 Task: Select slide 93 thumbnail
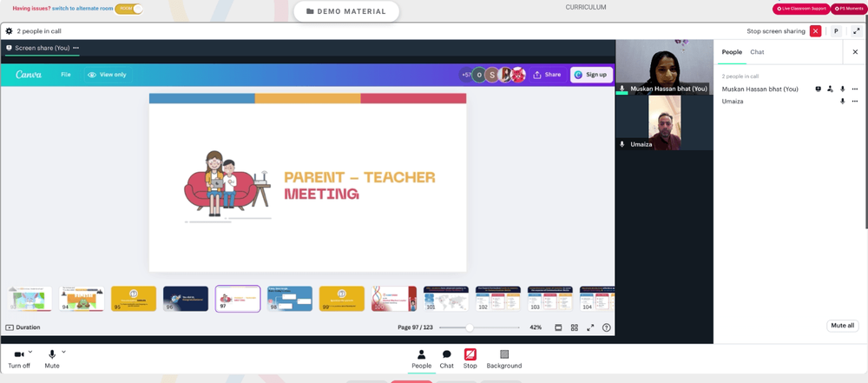pyautogui.click(x=30, y=299)
